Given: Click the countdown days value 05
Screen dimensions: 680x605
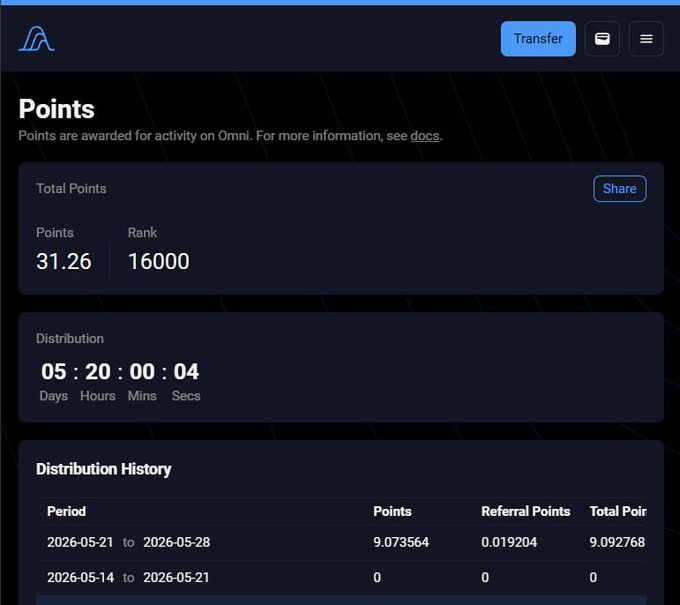Looking at the screenshot, I should coord(54,372).
